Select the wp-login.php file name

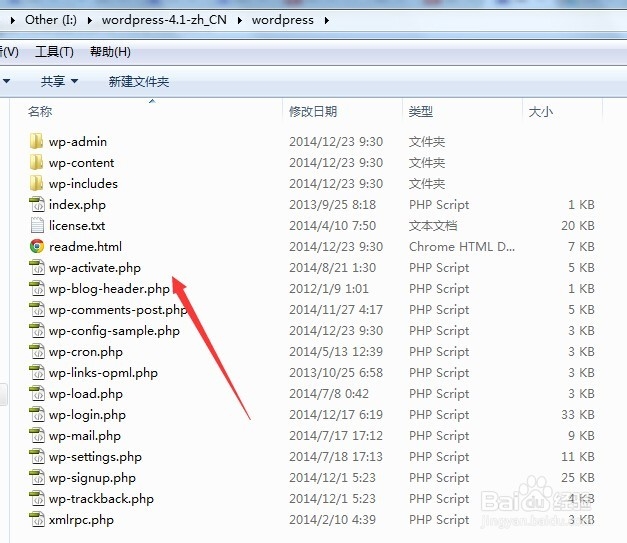tap(87, 415)
